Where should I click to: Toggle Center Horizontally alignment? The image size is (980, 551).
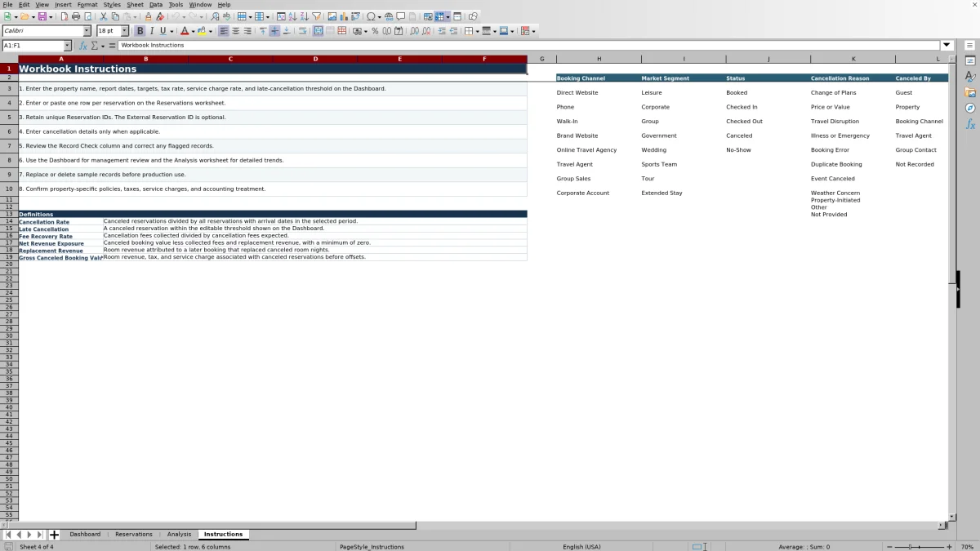coord(235,31)
